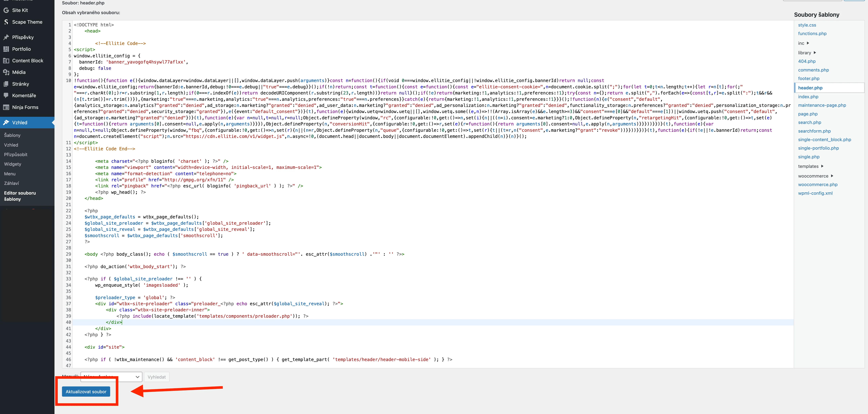The height and width of the screenshot is (414, 868).
Task: Open the Manuál function name dropdown
Action: pyautogui.click(x=111, y=377)
